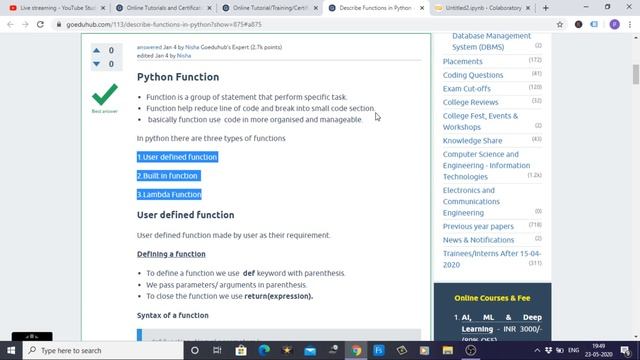Click the site lock icon in address bar
Screen dimensions: 640x360
click(x=59, y=24)
